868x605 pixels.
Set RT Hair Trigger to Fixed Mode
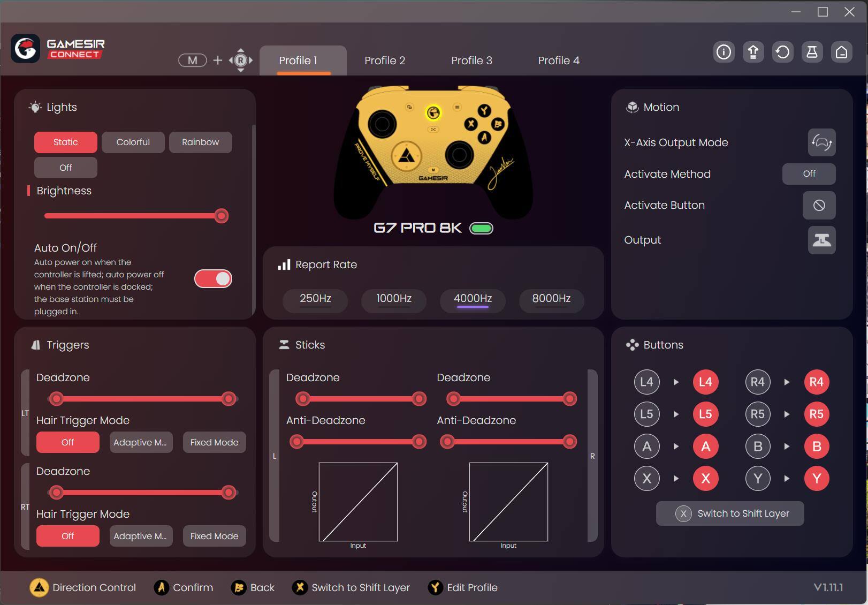pos(215,536)
